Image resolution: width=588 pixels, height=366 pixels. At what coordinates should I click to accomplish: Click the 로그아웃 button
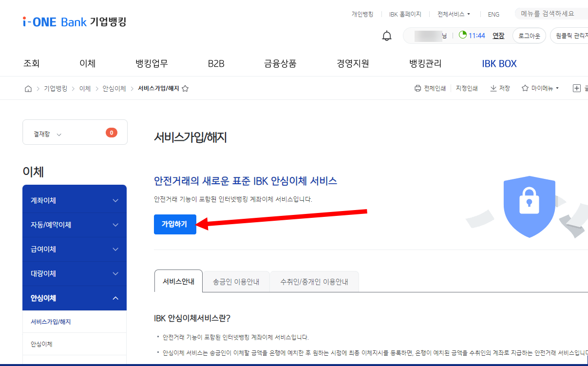530,36
